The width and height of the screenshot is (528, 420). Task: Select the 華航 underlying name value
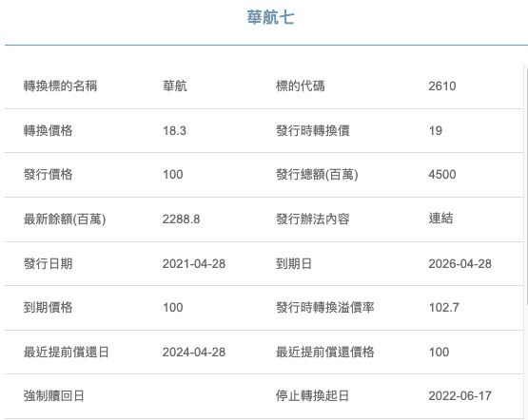point(175,86)
